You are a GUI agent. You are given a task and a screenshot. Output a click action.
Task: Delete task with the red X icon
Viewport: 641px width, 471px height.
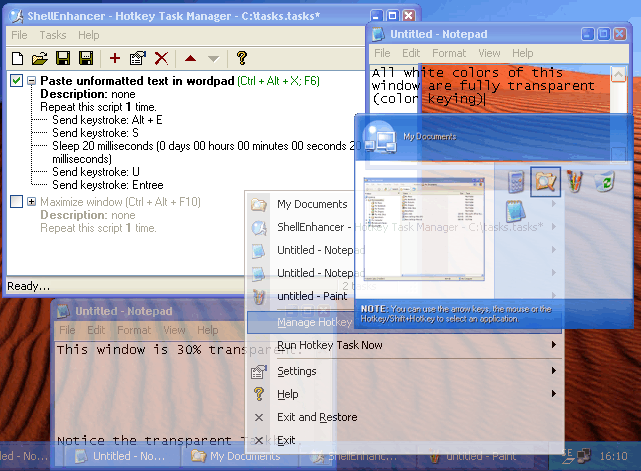point(161,58)
